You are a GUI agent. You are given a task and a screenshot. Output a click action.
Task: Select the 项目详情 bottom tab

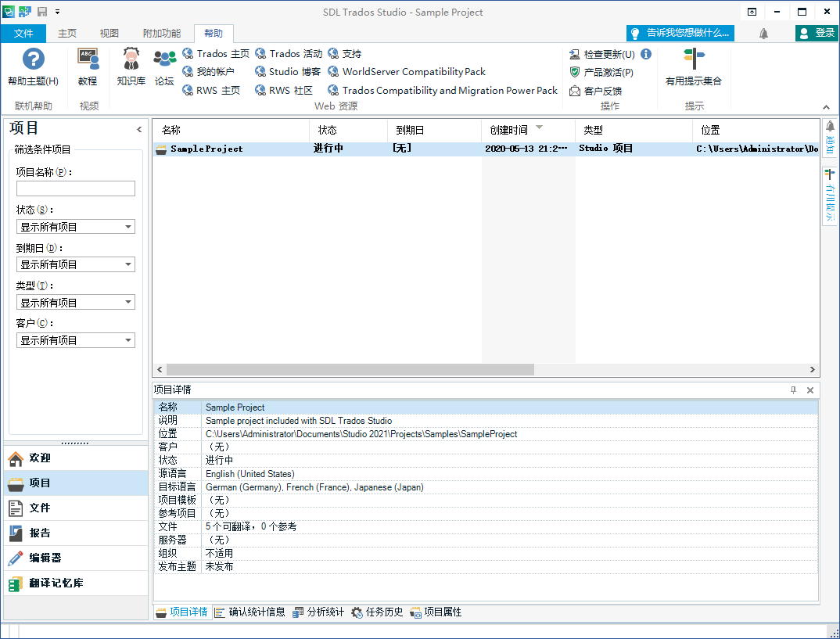click(x=183, y=612)
